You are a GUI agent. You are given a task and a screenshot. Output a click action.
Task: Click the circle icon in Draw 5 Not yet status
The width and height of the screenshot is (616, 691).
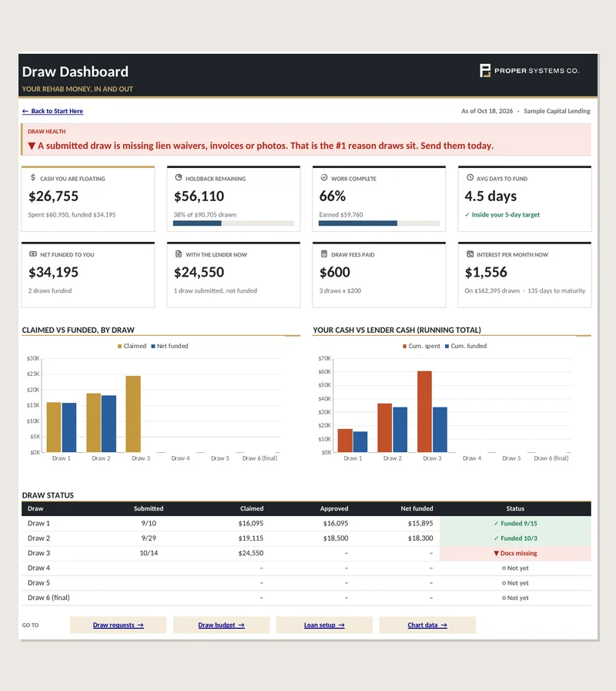504,583
